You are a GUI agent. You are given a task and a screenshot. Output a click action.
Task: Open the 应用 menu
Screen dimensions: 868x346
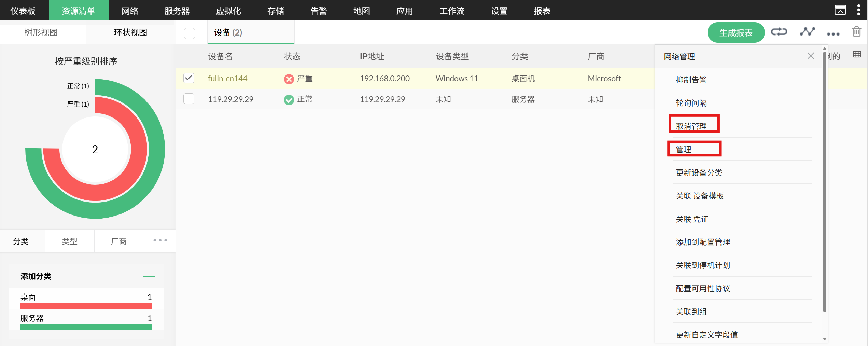pyautogui.click(x=405, y=11)
